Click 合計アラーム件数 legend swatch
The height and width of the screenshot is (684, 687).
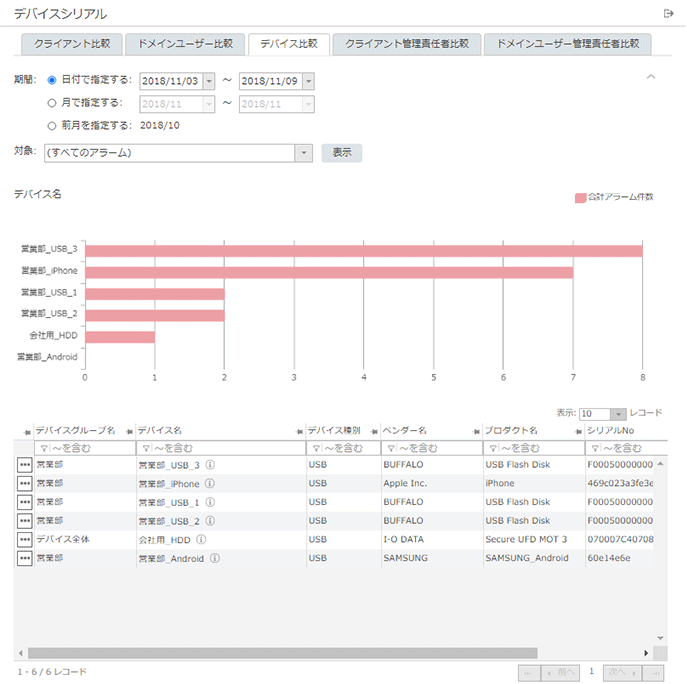[x=580, y=197]
